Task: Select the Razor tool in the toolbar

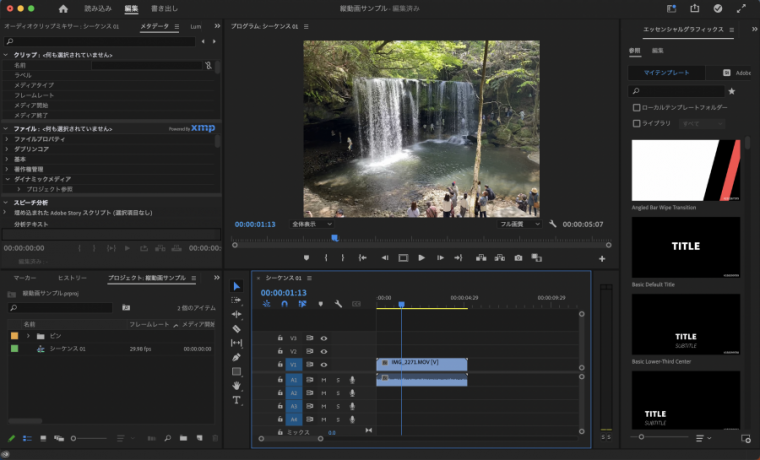Action: 236,328
